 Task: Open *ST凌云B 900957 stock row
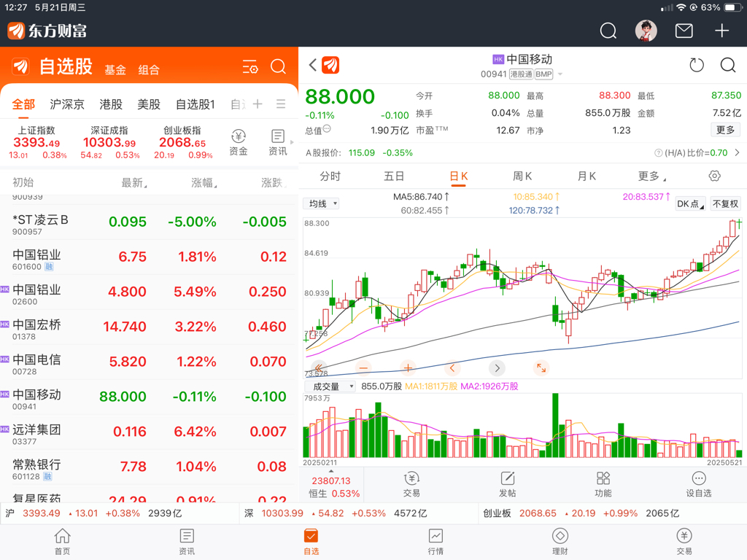[149, 223]
